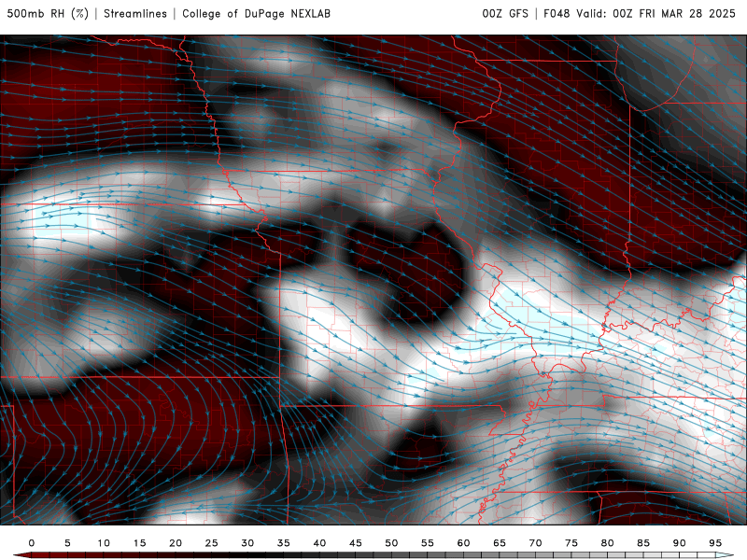Click the 25 label on the RH legend
747x560 pixels.
(x=212, y=543)
